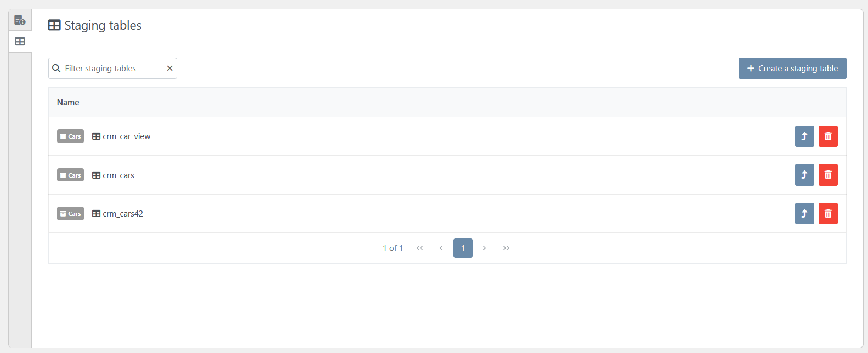Delete the crm_cars staging table
Image resolution: width=868 pixels, height=353 pixels.
point(828,175)
